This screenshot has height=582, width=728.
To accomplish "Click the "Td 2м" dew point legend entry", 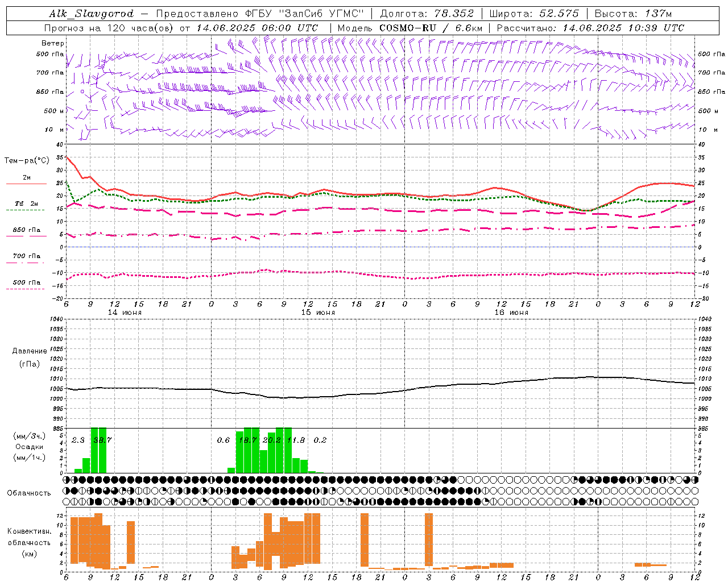I will (27, 203).
